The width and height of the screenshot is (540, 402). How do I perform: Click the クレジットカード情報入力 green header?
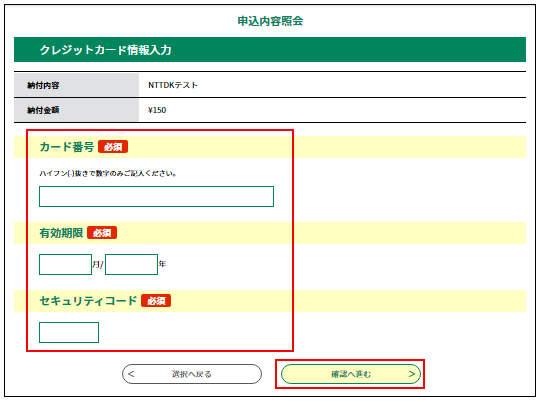(270, 50)
